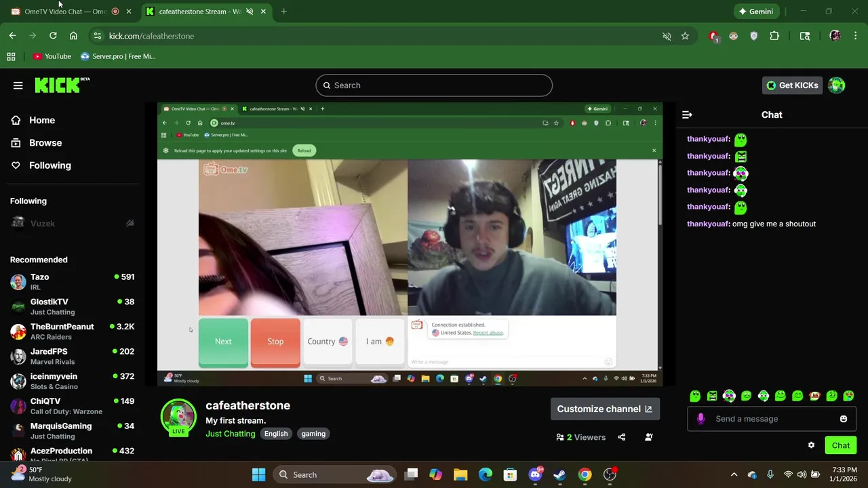Open the red extension icon with badge 1

pos(713,37)
